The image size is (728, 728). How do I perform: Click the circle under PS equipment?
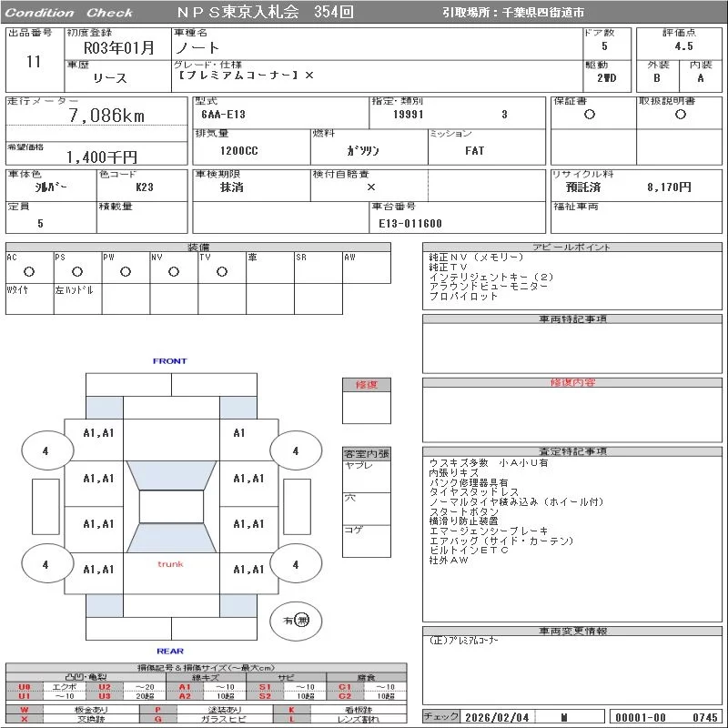point(77,271)
